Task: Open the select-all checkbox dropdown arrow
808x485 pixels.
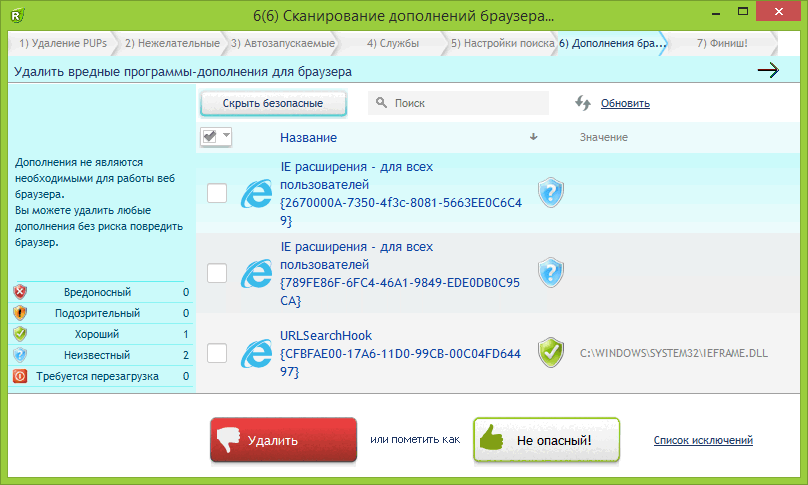Action: tap(227, 137)
